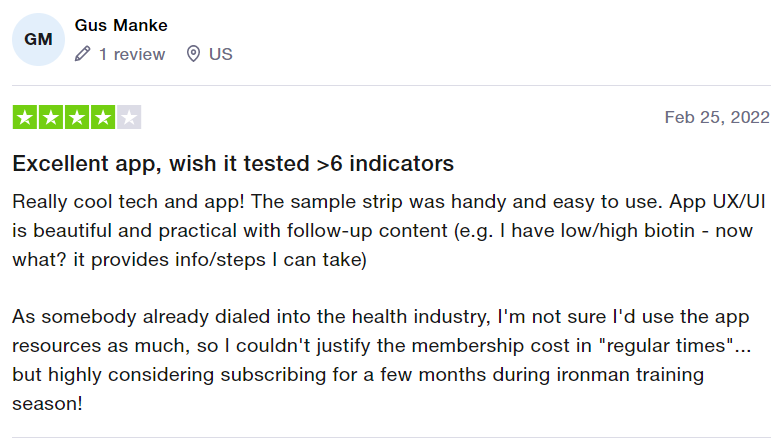Open the 'Excellent app, wish it tested' review title

coord(233,163)
